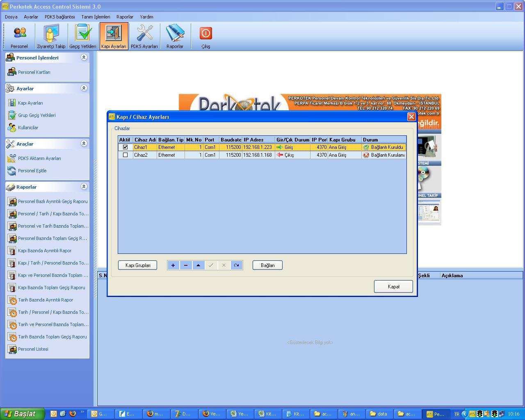Image resolution: width=525 pixels, height=420 pixels.
Task: Refresh the device list with the reload icon
Action: click(236, 265)
